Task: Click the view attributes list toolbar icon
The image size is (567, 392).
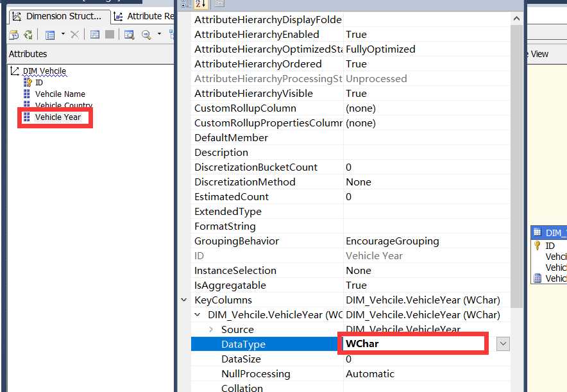Action: [x=50, y=35]
